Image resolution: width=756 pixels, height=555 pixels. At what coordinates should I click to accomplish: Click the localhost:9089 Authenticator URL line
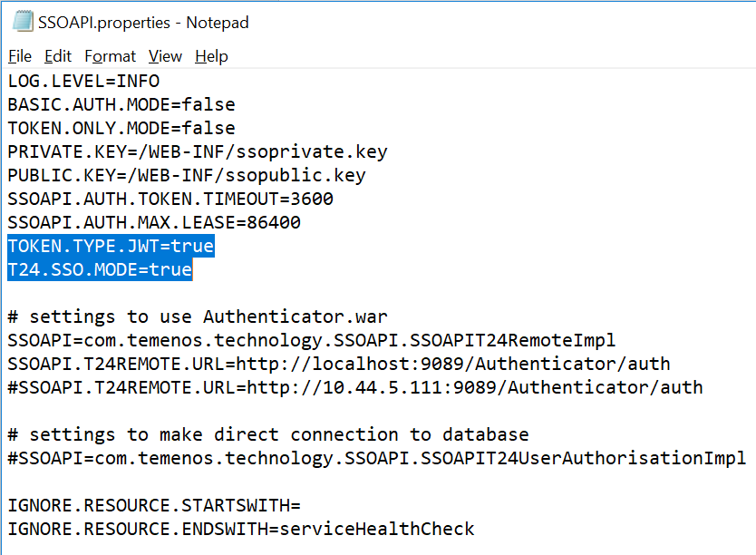(x=339, y=364)
